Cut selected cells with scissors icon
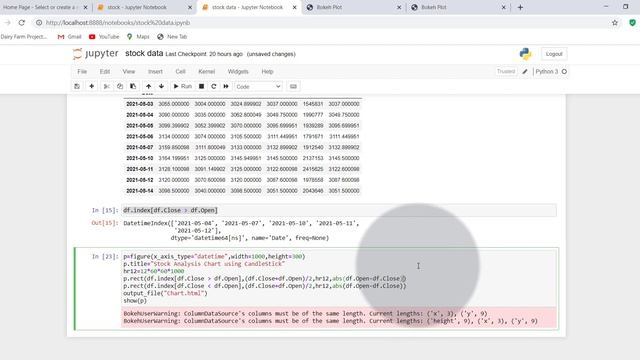Screen dimensions: 640x360 107,87
